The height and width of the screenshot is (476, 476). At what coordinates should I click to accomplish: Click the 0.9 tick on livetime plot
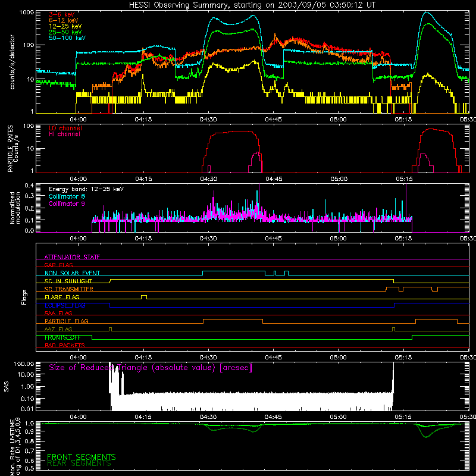click(29, 431)
